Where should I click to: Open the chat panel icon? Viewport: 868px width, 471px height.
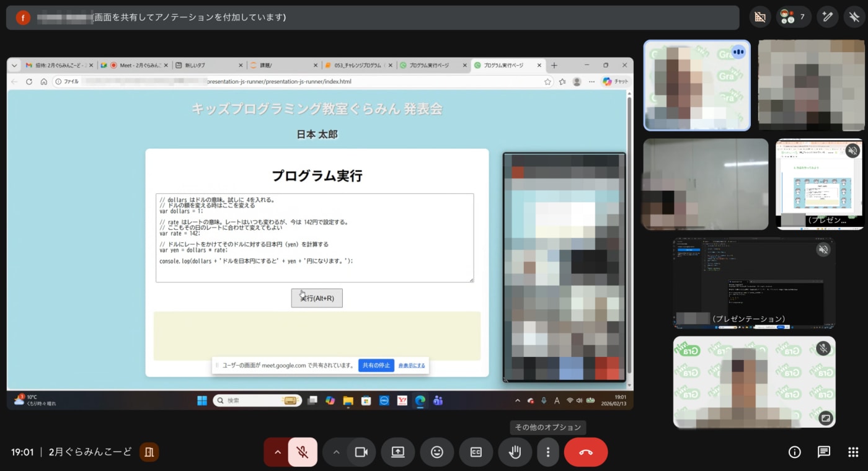tap(824, 452)
